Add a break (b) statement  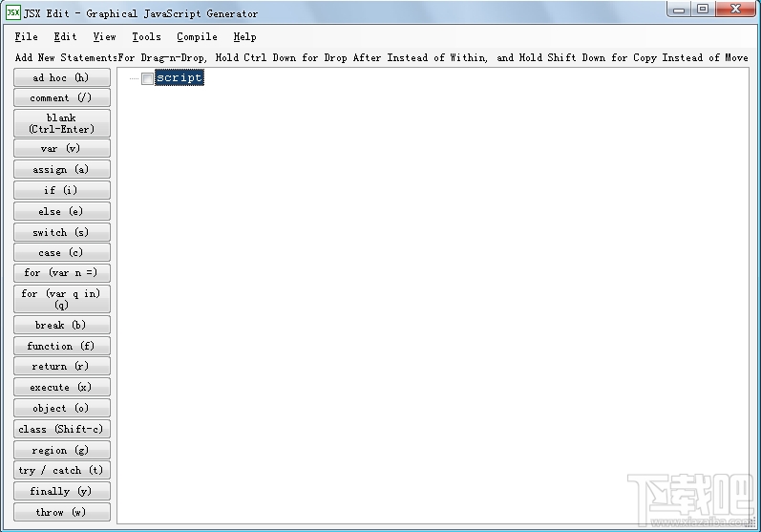point(62,325)
